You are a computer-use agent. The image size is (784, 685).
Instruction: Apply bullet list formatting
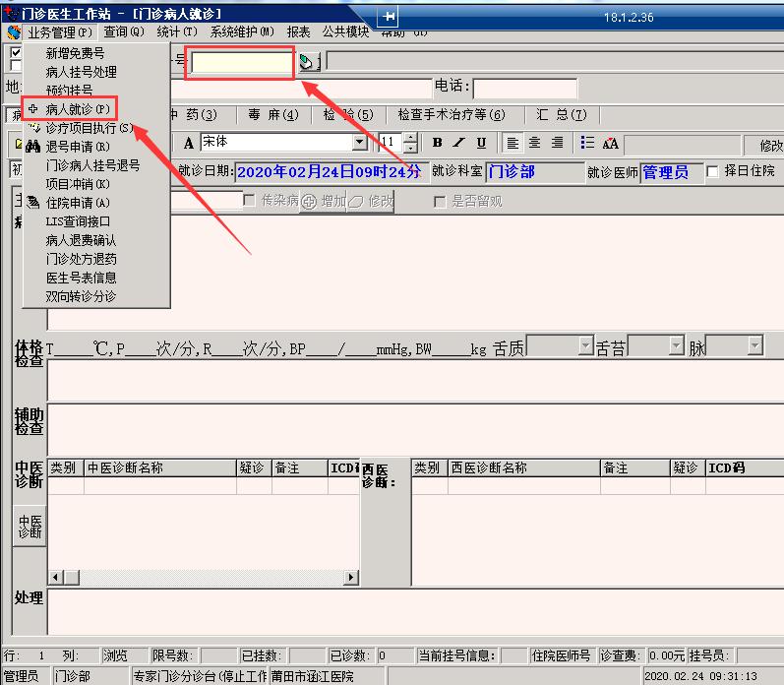point(587,143)
